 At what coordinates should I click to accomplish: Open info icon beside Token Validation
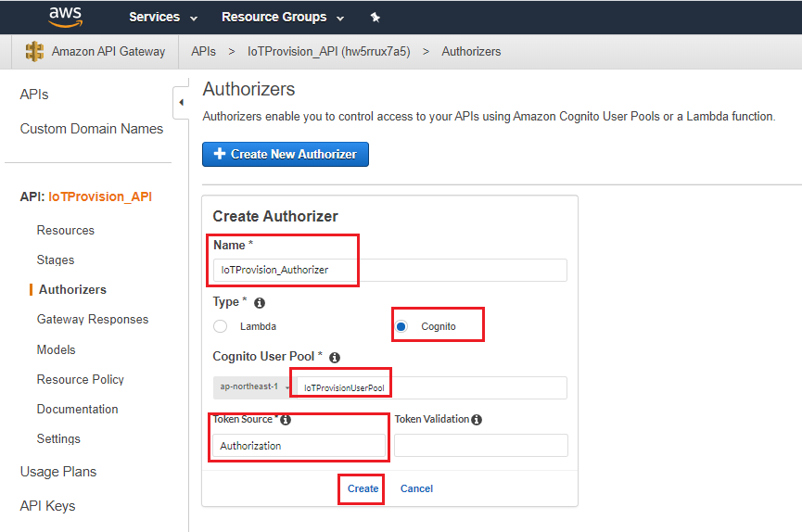click(x=477, y=420)
